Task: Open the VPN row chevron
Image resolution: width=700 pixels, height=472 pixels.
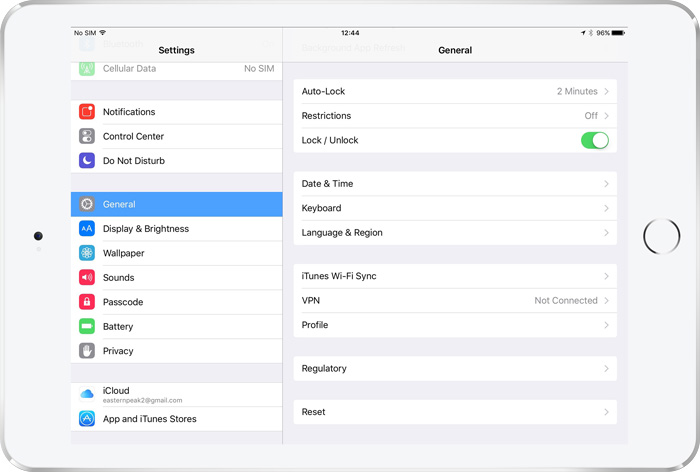Action: coord(606,301)
